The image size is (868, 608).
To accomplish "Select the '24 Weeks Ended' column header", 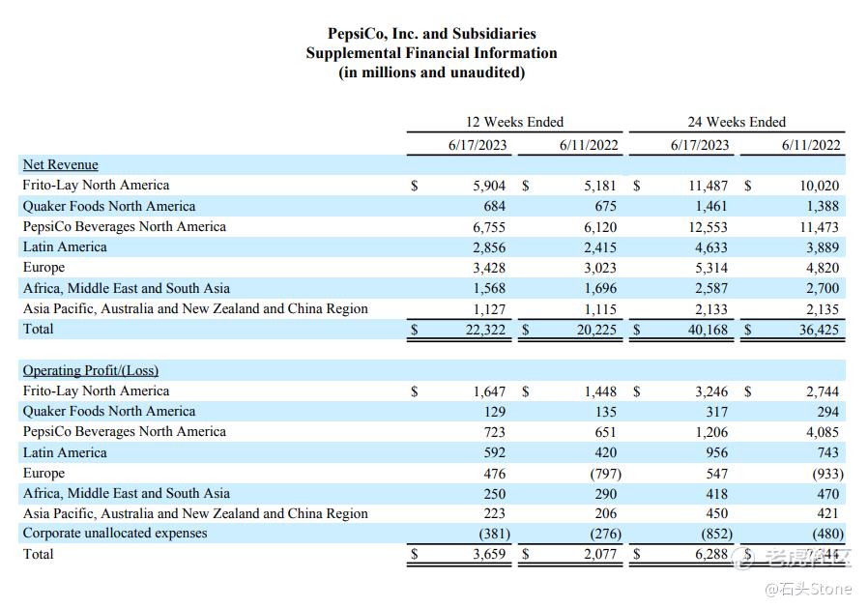I will [x=737, y=122].
